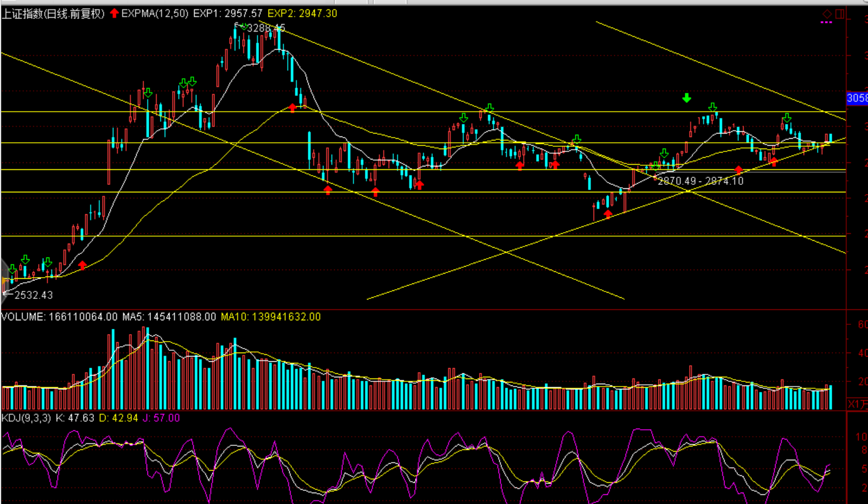This screenshot has height=504, width=868.
Task: Click the MA10 volume average label
Action: click(270, 317)
